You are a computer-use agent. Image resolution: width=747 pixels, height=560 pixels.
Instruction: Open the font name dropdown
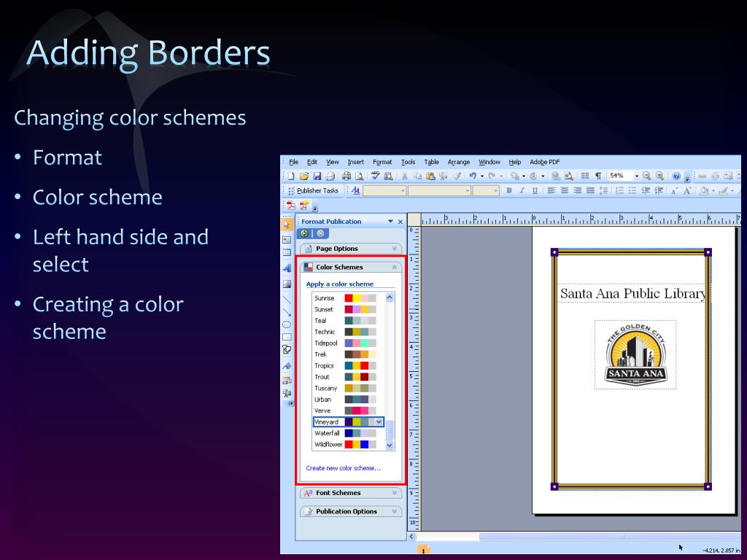pos(468,191)
